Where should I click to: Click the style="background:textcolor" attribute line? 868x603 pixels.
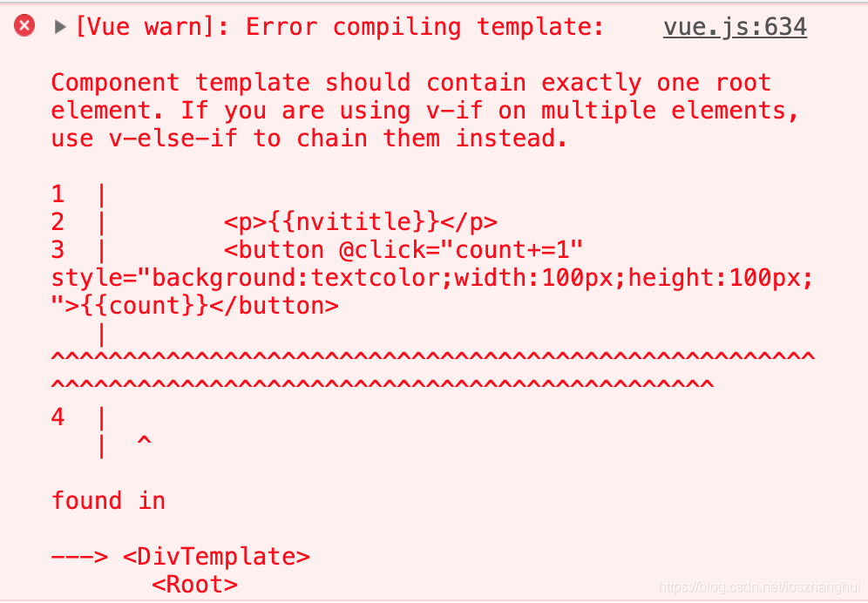click(x=431, y=278)
